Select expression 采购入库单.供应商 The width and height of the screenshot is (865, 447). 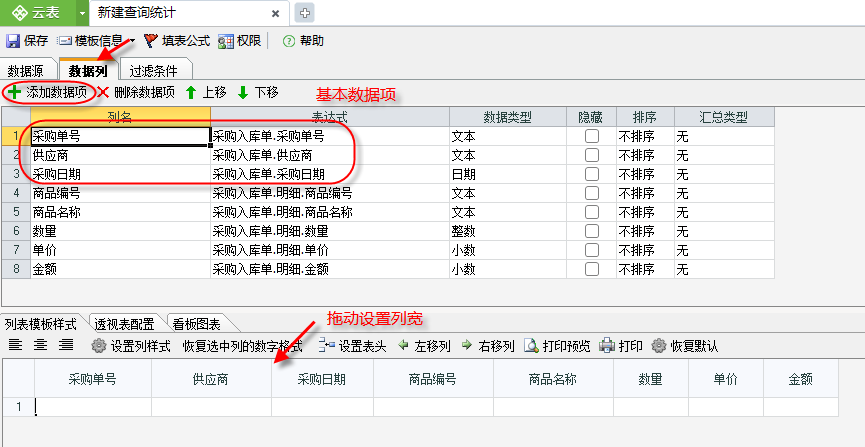pos(330,155)
